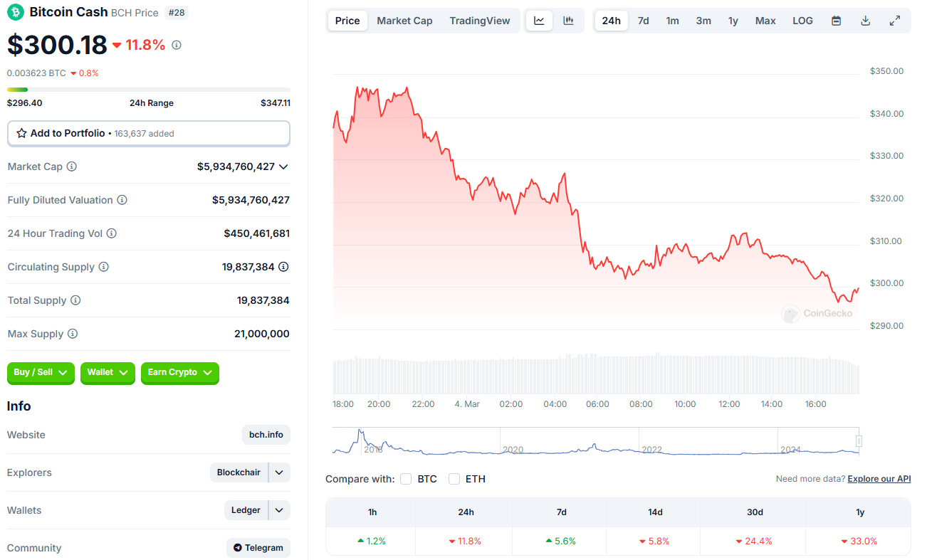Click the 24h Range progress bar
The width and height of the screenshot is (927, 560).
(x=149, y=90)
